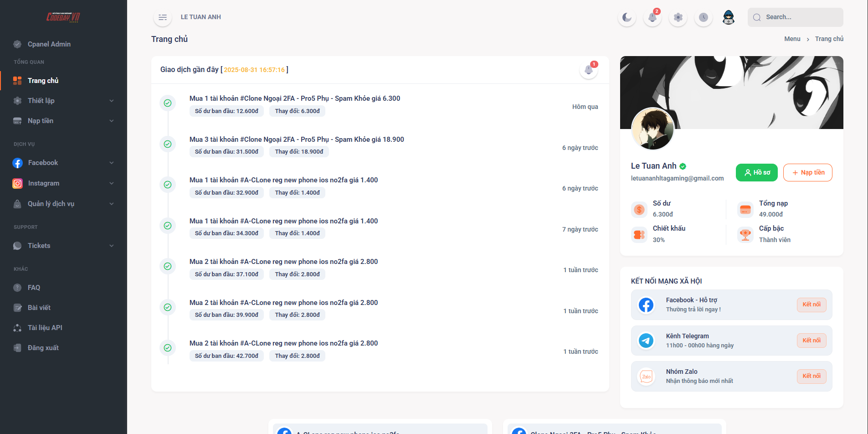Click the settings gear icon in header

[678, 17]
